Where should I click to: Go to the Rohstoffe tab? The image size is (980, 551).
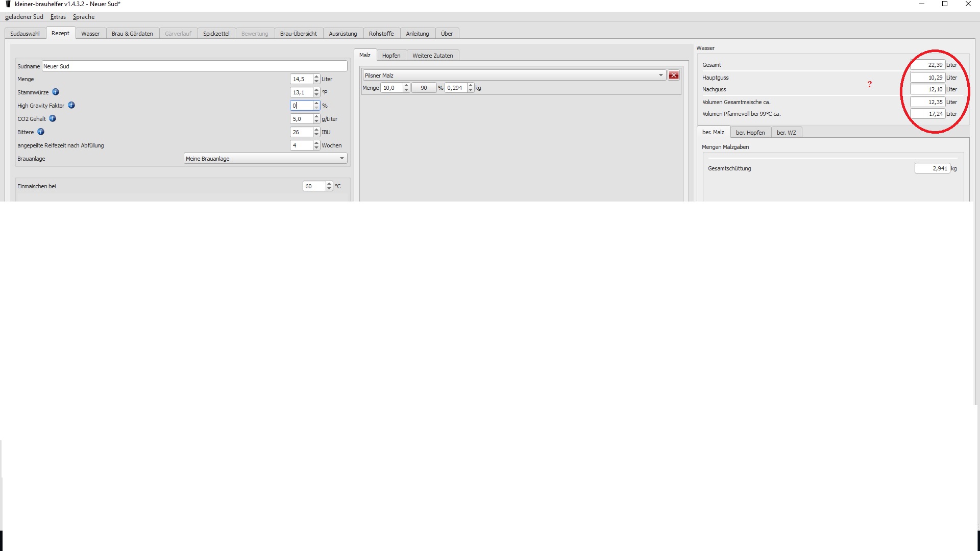(381, 34)
